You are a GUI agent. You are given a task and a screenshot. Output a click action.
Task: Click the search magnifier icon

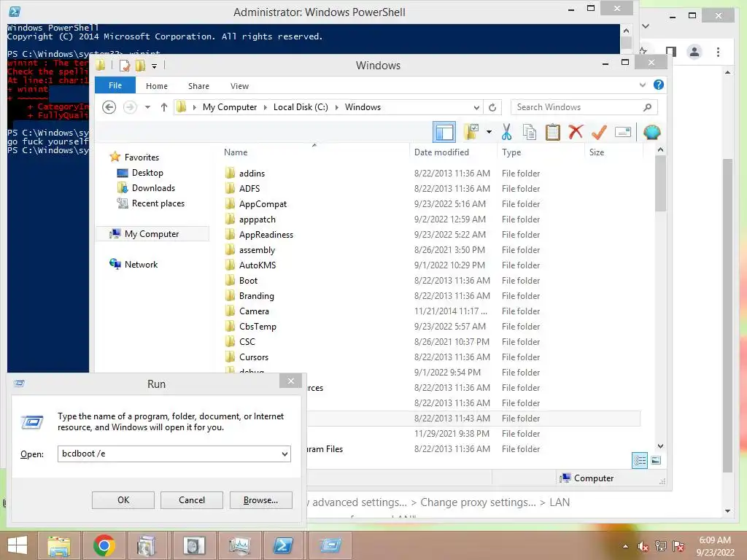pyautogui.click(x=647, y=107)
